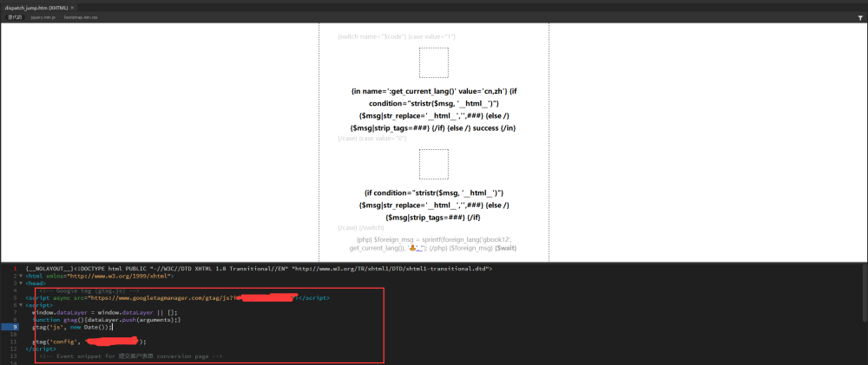Click the xmlns attribute value on line 2
Viewport: 868px width, 365px height.
pos(118,276)
